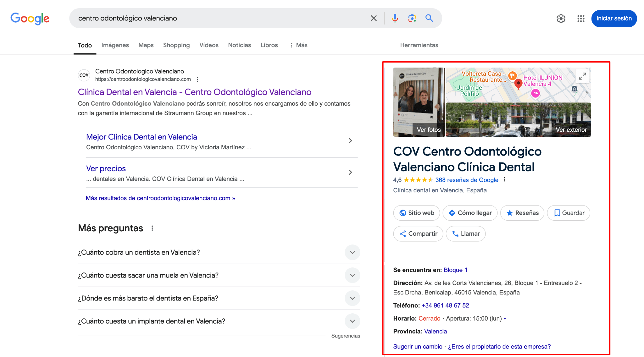The image size is (644, 357).
Task: Open the Google apps grid icon
Action: tap(581, 19)
